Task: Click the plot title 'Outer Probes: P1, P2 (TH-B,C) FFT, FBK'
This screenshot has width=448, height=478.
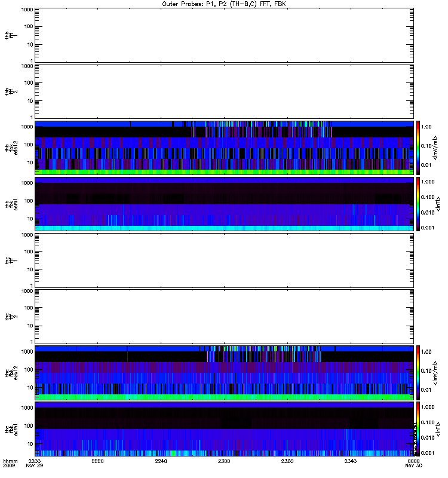Action: coord(223,4)
